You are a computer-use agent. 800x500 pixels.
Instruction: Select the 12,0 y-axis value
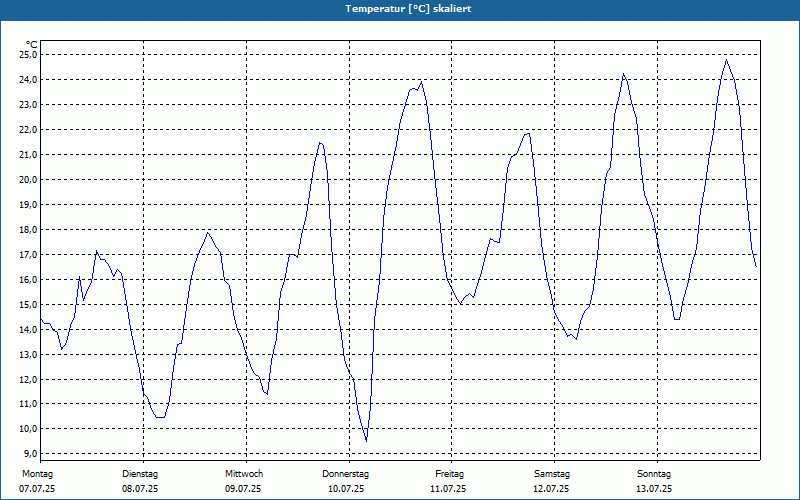pyautogui.click(x=28, y=380)
